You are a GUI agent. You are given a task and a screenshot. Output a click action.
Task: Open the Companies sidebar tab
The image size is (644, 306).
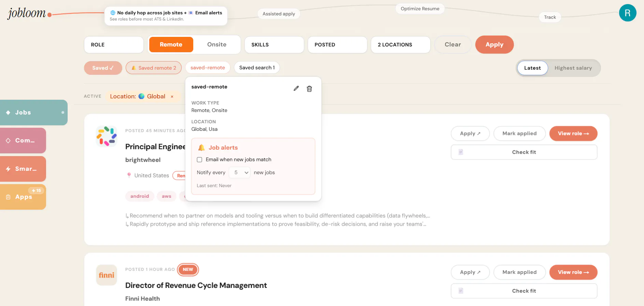[23, 140]
